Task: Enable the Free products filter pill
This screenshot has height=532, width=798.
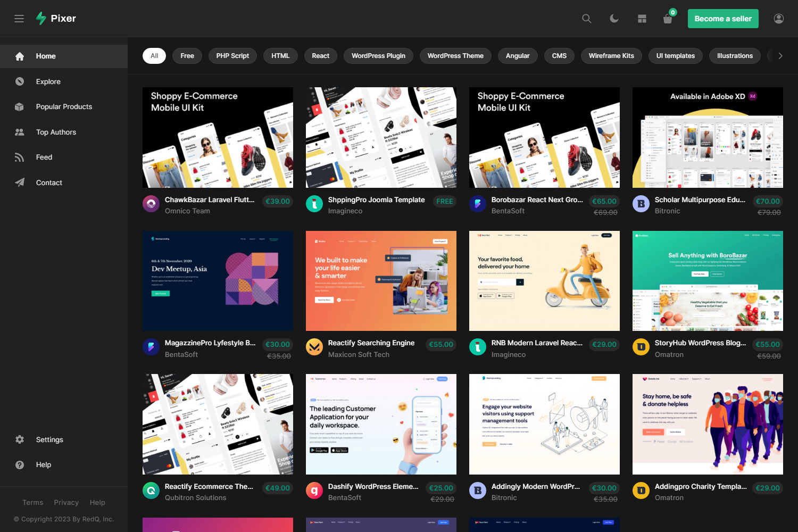Action: 187,55
